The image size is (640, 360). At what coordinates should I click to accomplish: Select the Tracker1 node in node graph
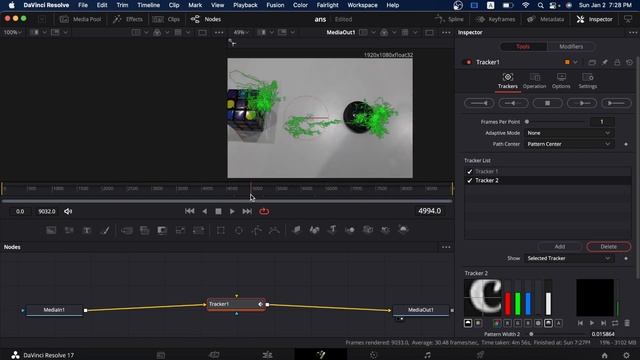[236, 304]
